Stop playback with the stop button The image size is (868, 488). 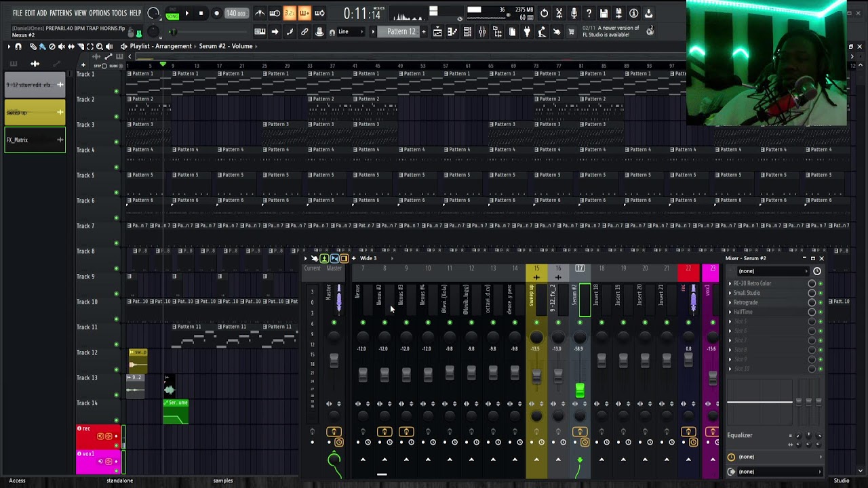point(201,14)
